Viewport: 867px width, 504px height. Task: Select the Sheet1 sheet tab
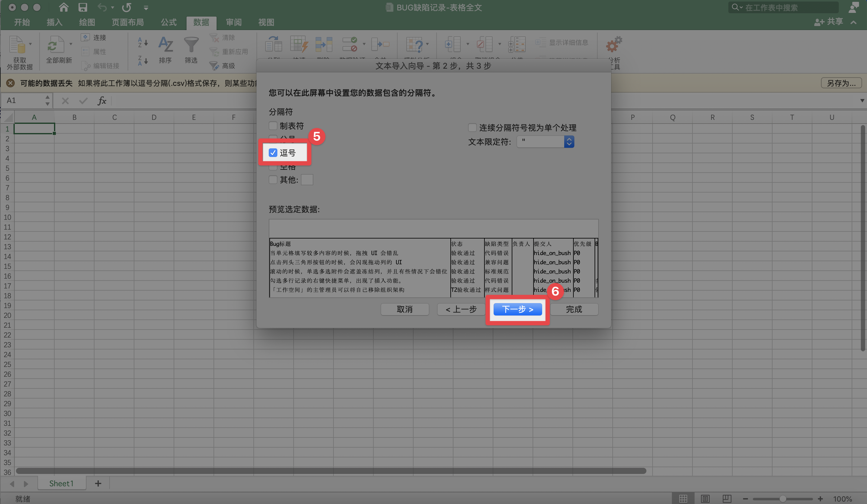click(x=62, y=483)
